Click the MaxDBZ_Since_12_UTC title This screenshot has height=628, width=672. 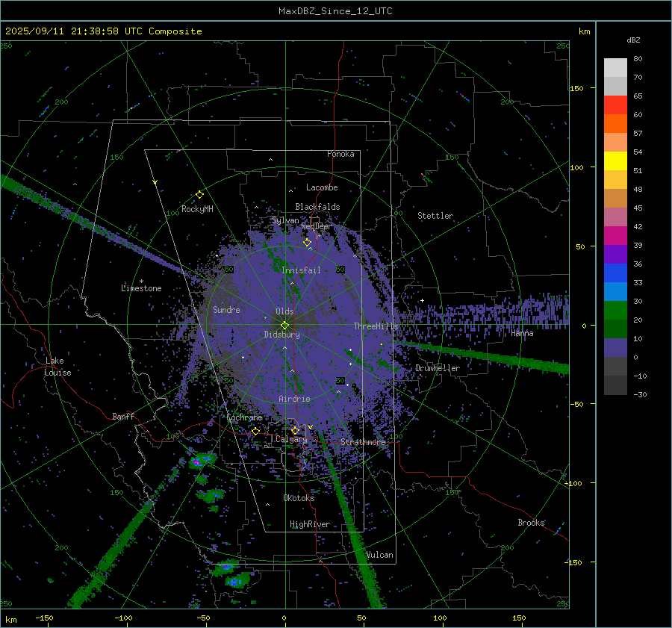pyautogui.click(x=335, y=11)
